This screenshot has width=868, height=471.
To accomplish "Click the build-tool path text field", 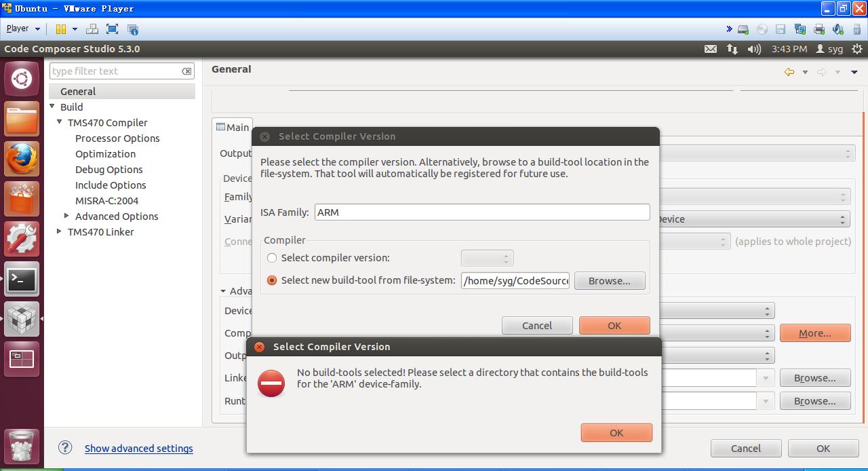I will click(516, 281).
